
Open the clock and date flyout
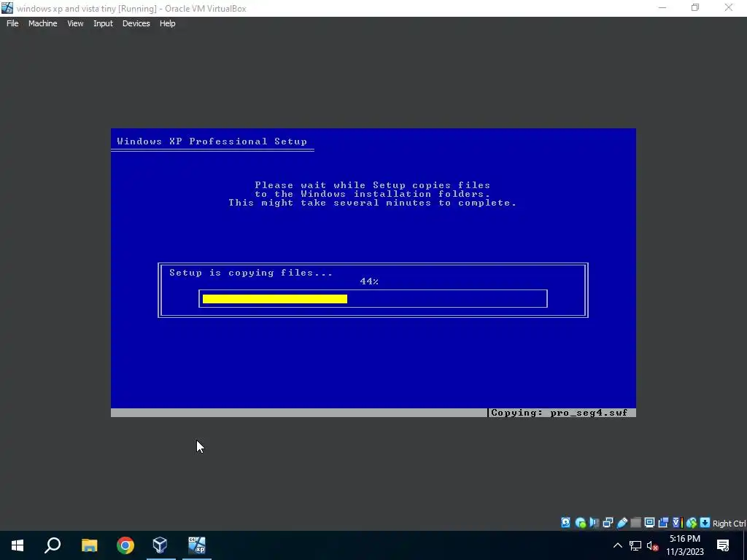tap(684, 545)
